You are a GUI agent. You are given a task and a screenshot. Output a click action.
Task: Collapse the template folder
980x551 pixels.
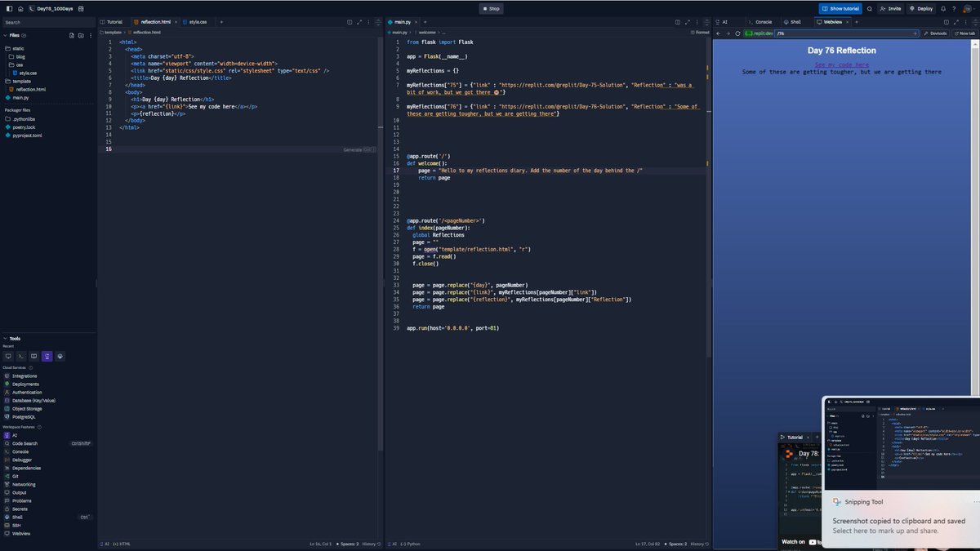(x=18, y=81)
